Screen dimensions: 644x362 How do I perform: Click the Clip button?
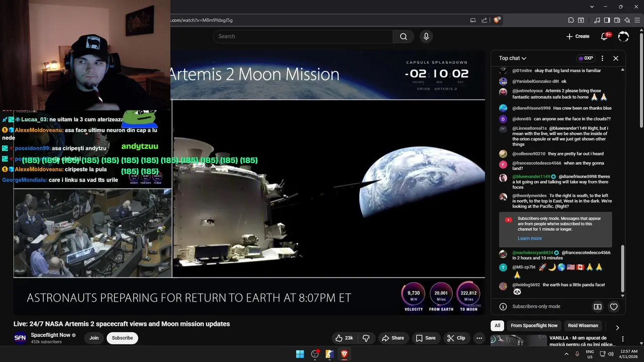[456, 338]
